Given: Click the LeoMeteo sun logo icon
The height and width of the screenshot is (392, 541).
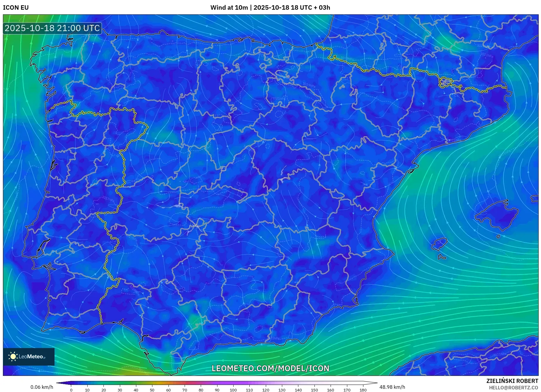Looking at the screenshot, I should click(13, 356).
